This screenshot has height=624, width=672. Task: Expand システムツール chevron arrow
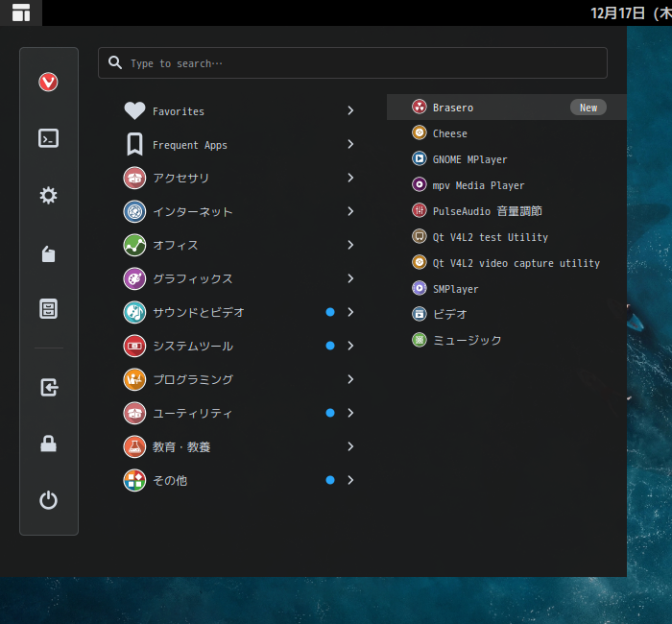(x=350, y=346)
